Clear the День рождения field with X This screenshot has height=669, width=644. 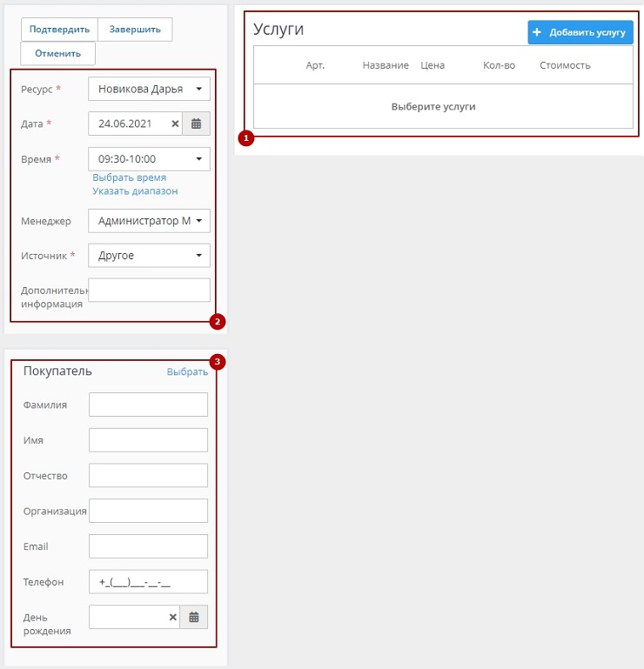pyautogui.click(x=172, y=618)
